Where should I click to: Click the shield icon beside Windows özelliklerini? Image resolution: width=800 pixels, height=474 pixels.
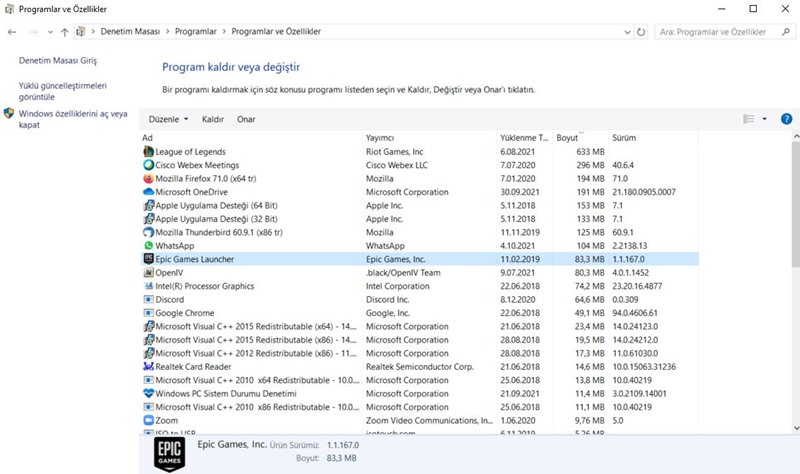(x=9, y=113)
